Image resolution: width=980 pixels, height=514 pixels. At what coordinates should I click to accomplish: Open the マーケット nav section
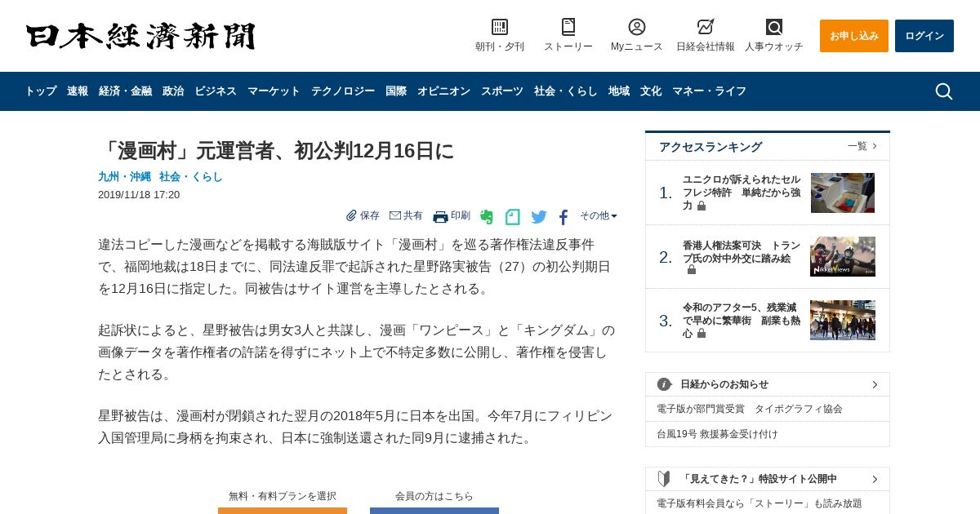[x=274, y=91]
